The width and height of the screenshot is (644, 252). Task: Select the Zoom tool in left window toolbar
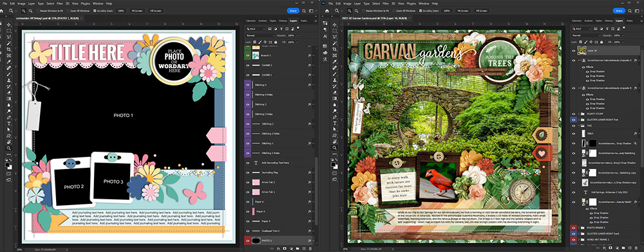click(x=8, y=148)
